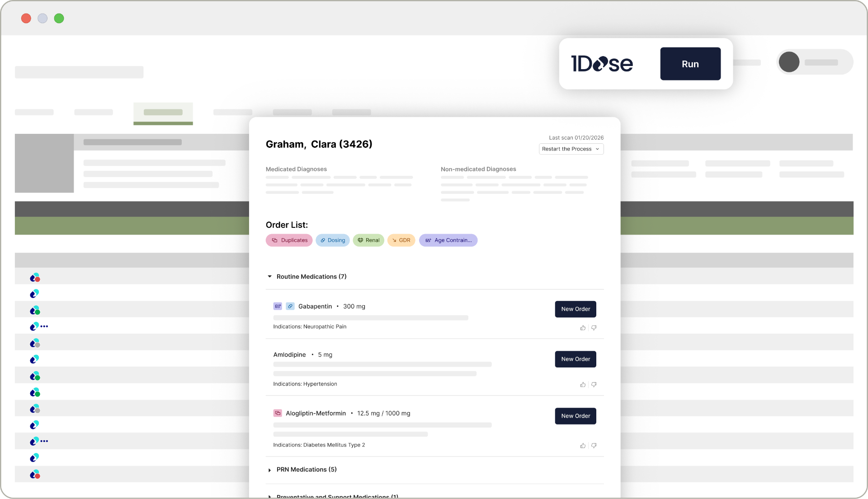Viewport: 868px width, 499px height.
Task: Give thumbs down on Alogliptin-Metformin recommendation
Action: coord(594,446)
